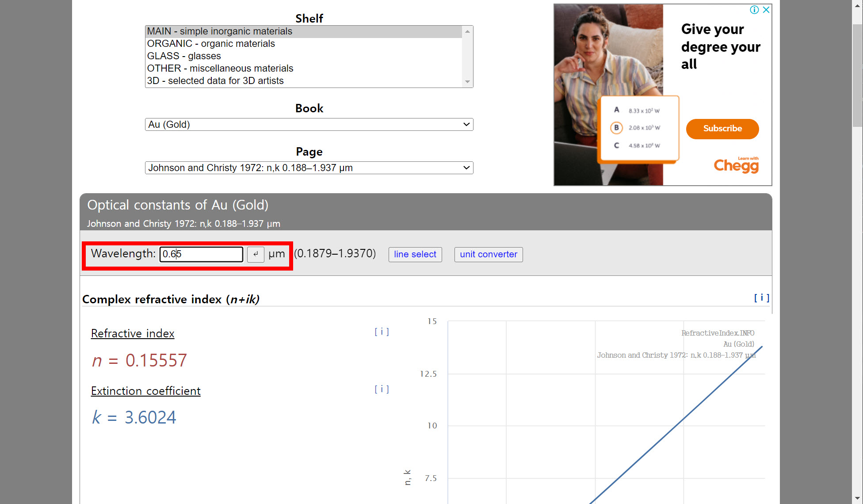This screenshot has height=504, width=863.
Task: Click the ad info icon
Action: [754, 10]
